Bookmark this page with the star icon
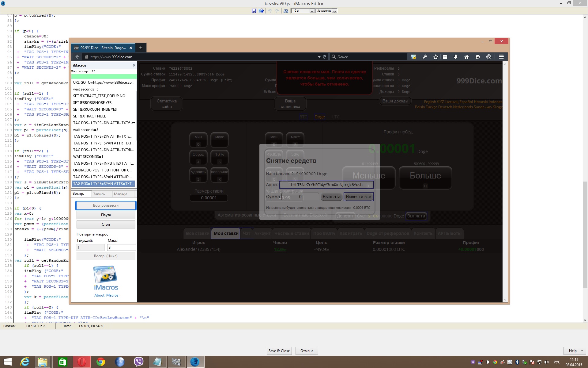The height and width of the screenshot is (368, 588). pyautogui.click(x=436, y=57)
